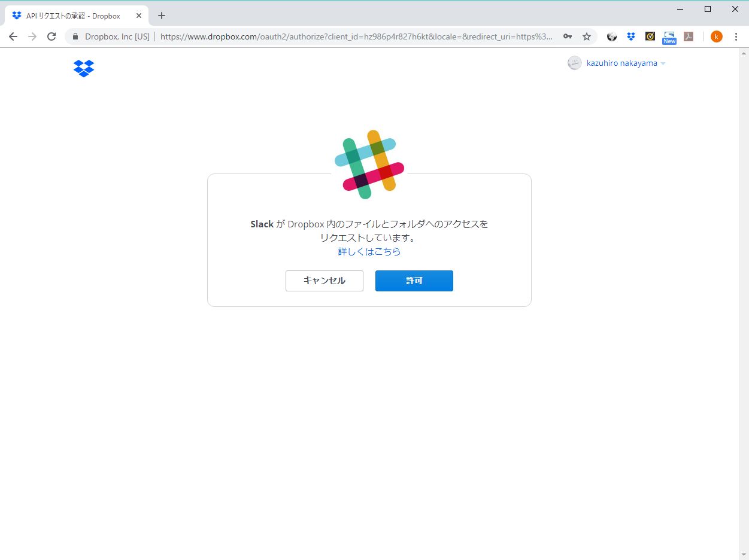Open the Dropbox extension icon in toolbar

click(x=631, y=36)
